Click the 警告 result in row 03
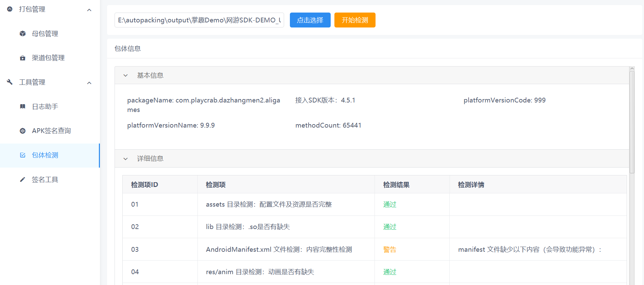Screen dimensions: 644x285 (390, 249)
